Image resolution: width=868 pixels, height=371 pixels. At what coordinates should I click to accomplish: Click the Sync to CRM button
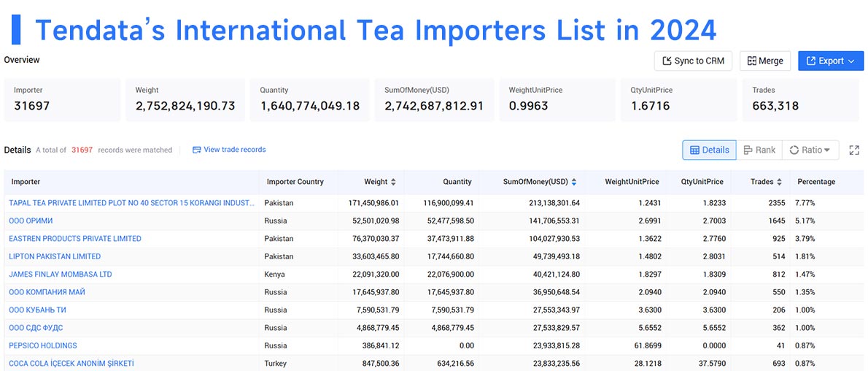pos(693,61)
